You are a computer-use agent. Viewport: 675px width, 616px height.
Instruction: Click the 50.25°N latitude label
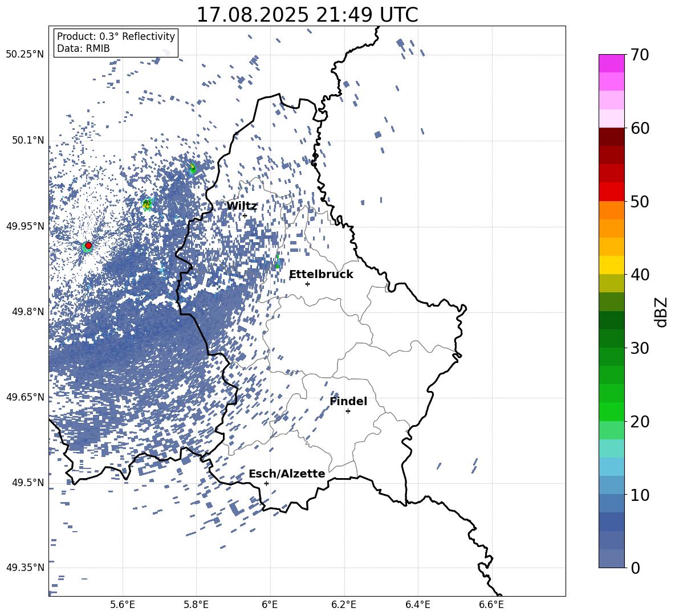coord(25,55)
